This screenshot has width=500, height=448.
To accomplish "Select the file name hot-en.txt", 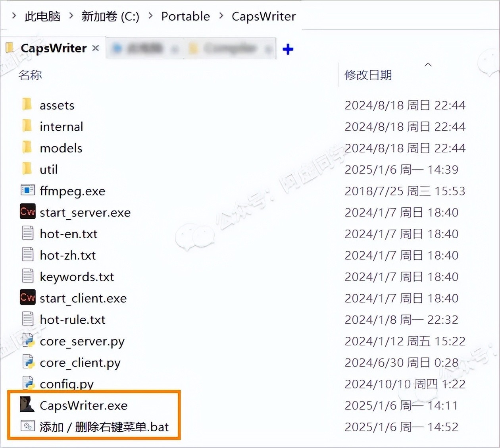I will point(69,234).
